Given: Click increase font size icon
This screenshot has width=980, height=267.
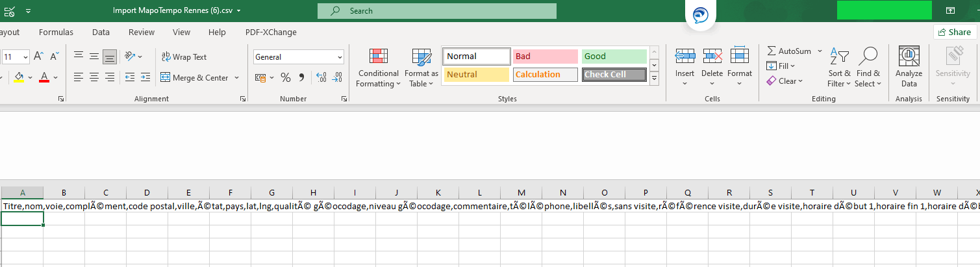Looking at the screenshot, I should [x=39, y=57].
